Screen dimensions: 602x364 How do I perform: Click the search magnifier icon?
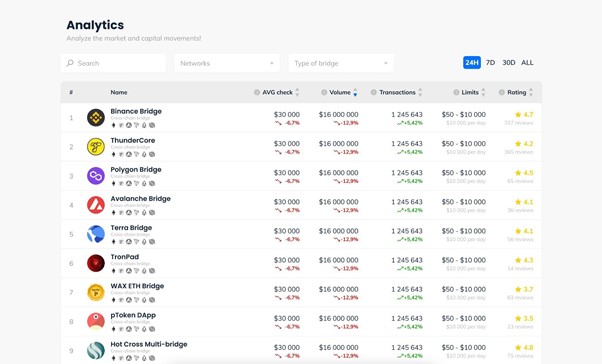click(70, 63)
